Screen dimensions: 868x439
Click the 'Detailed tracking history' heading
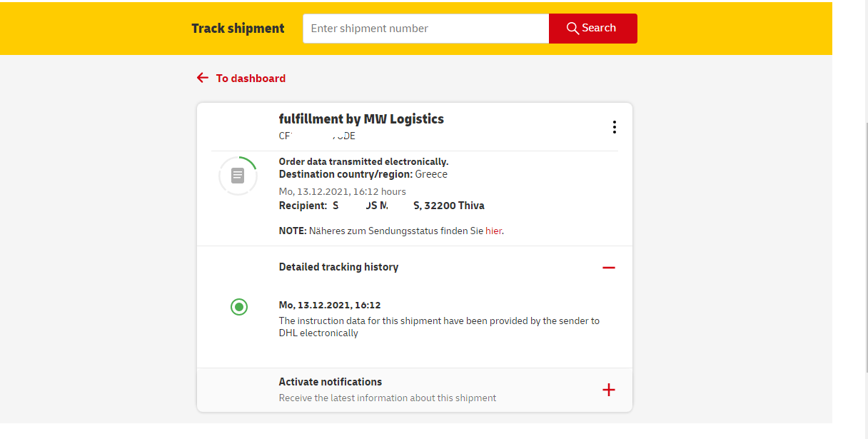pos(338,267)
